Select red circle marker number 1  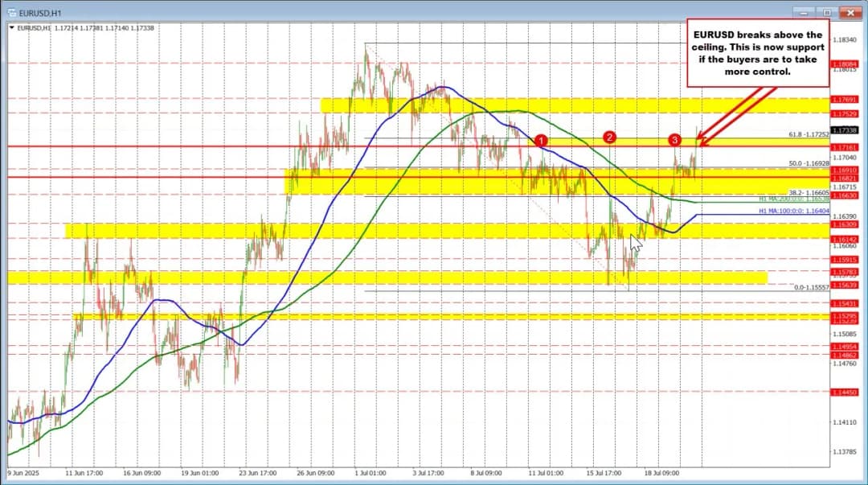pos(542,140)
